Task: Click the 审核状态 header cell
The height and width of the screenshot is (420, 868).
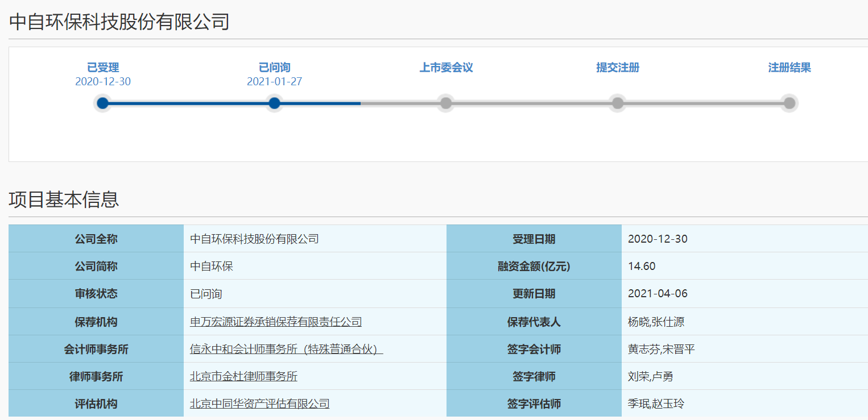Action: (96, 294)
